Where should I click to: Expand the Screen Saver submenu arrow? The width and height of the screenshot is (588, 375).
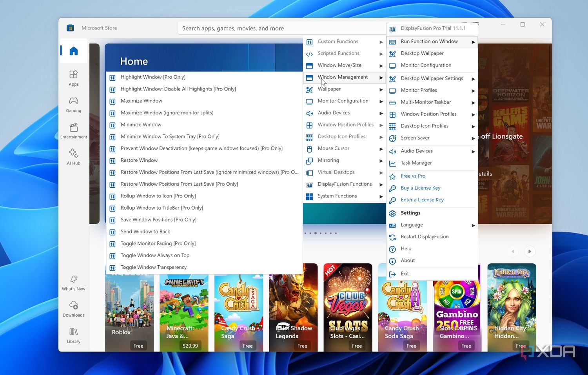coord(473,138)
